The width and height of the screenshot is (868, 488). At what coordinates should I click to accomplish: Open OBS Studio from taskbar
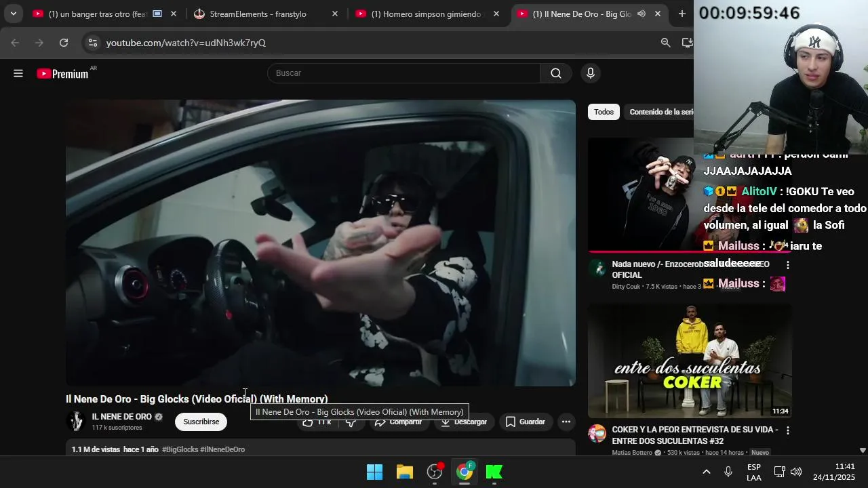tap(435, 472)
